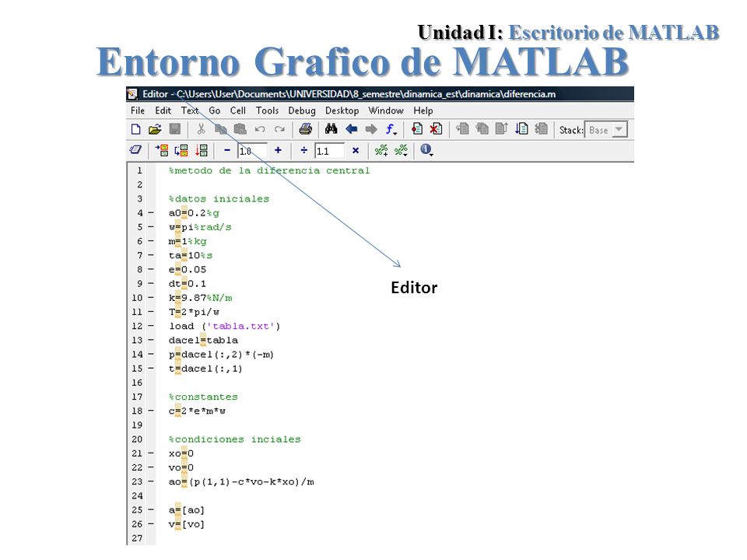Click the code line 'p=dacel(:,2)*(-m)'
Image resolution: width=747 pixels, height=560 pixels.
tap(221, 355)
